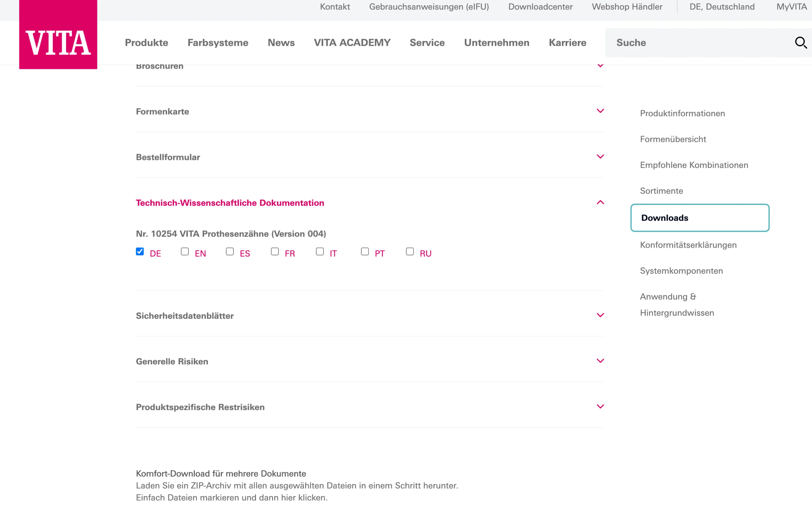Click the FR language label
812x508 pixels.
pos(290,254)
